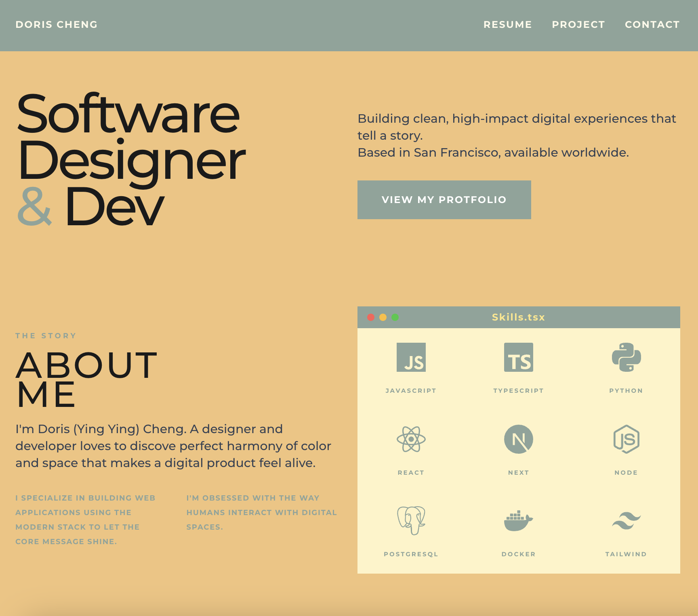This screenshot has width=698, height=616.
Task: Open the Contact nav link
Action: (652, 25)
